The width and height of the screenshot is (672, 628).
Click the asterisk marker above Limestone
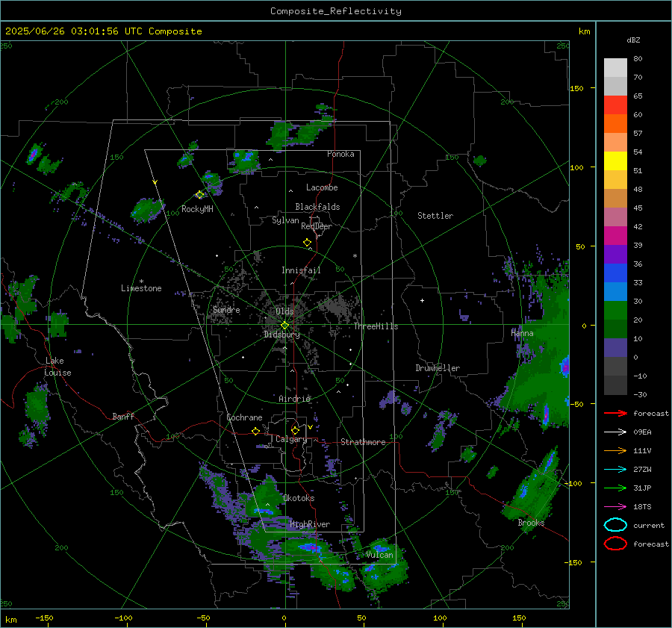pyautogui.click(x=141, y=282)
